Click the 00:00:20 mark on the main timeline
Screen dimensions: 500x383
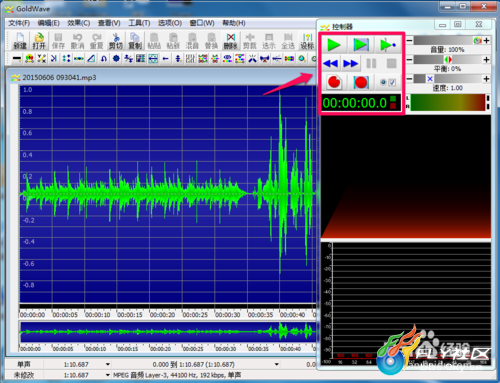pos(162,315)
